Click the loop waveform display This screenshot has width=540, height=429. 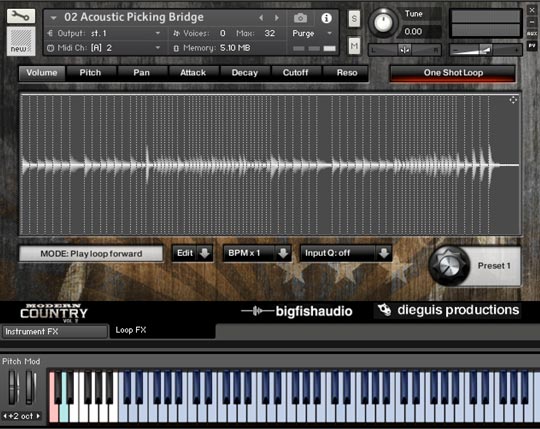tap(270, 165)
